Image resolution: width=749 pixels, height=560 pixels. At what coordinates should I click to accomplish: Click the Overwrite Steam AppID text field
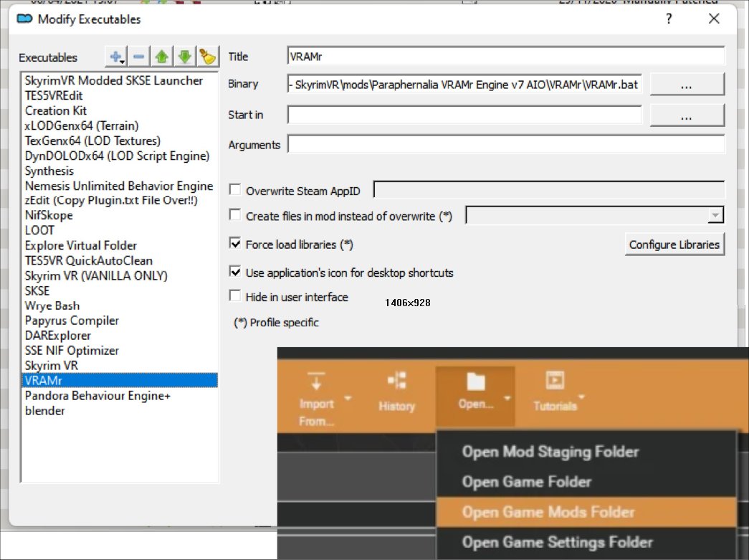click(x=549, y=190)
